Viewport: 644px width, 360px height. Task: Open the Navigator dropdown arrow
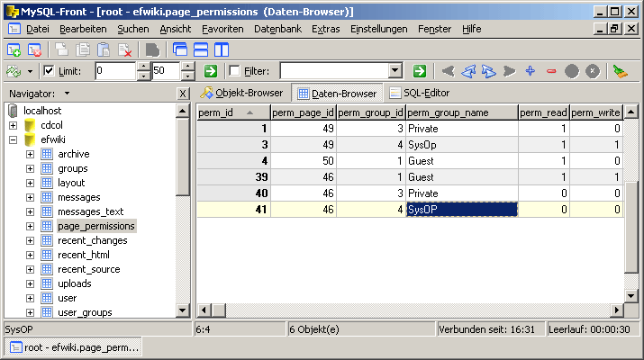click(x=67, y=94)
